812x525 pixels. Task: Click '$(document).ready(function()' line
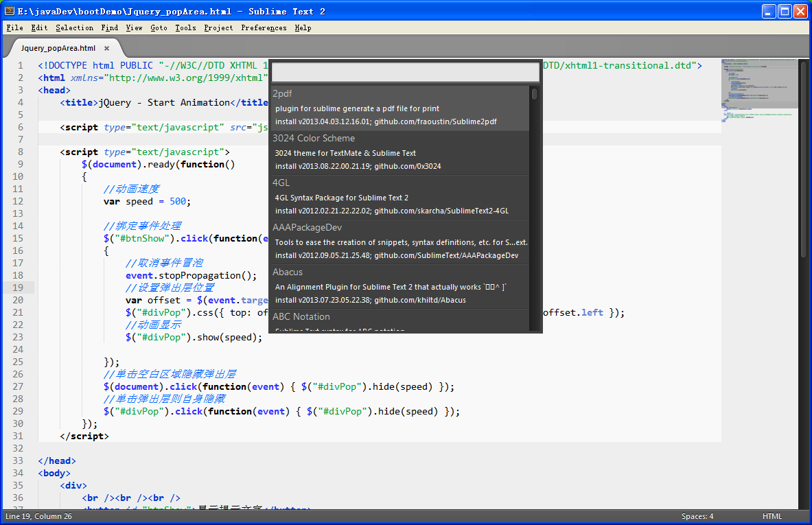click(158, 164)
